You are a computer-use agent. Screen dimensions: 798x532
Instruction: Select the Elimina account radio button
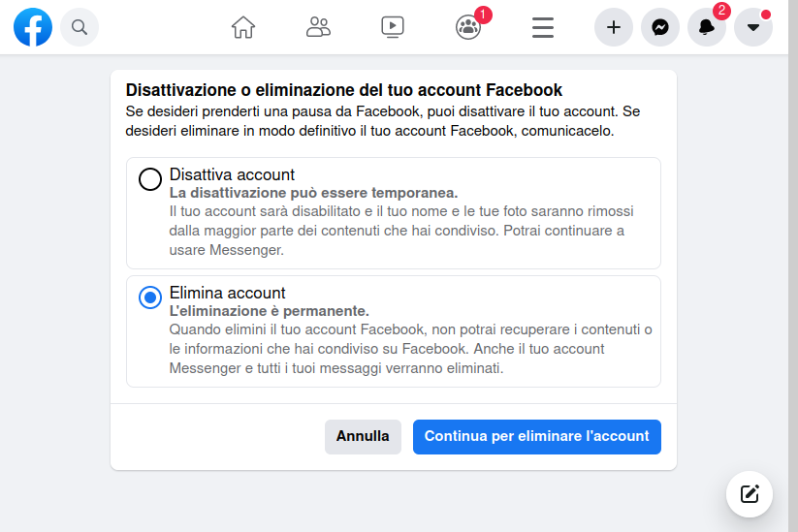click(x=150, y=297)
